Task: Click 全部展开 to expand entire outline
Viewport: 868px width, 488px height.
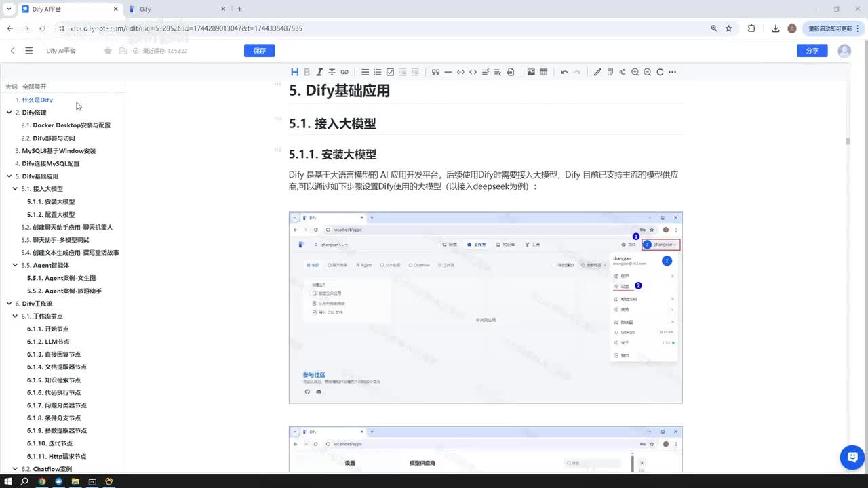Action: pyautogui.click(x=35, y=87)
